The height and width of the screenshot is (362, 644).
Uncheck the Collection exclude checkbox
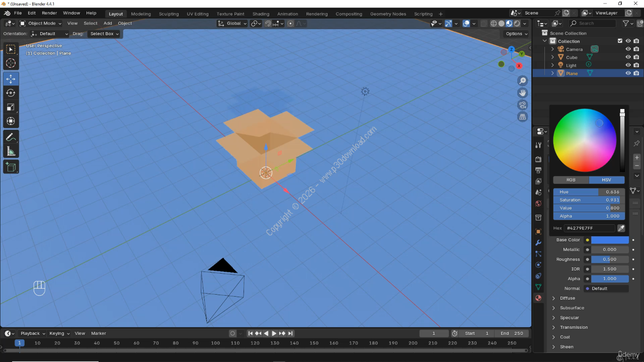620,41
